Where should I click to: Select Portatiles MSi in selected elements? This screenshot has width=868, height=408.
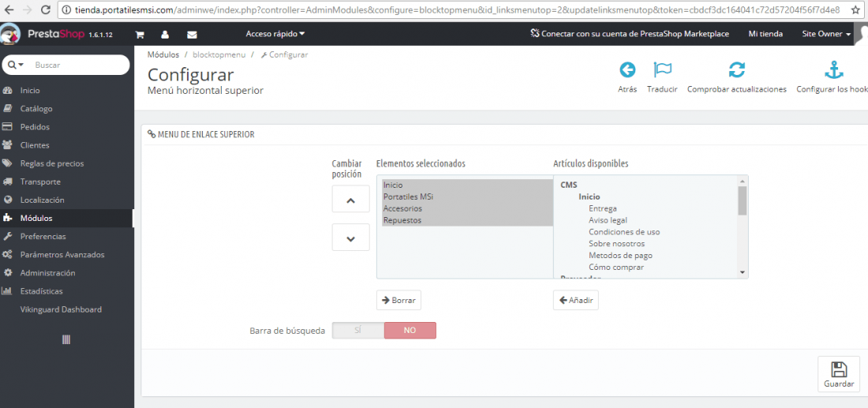pyautogui.click(x=467, y=197)
